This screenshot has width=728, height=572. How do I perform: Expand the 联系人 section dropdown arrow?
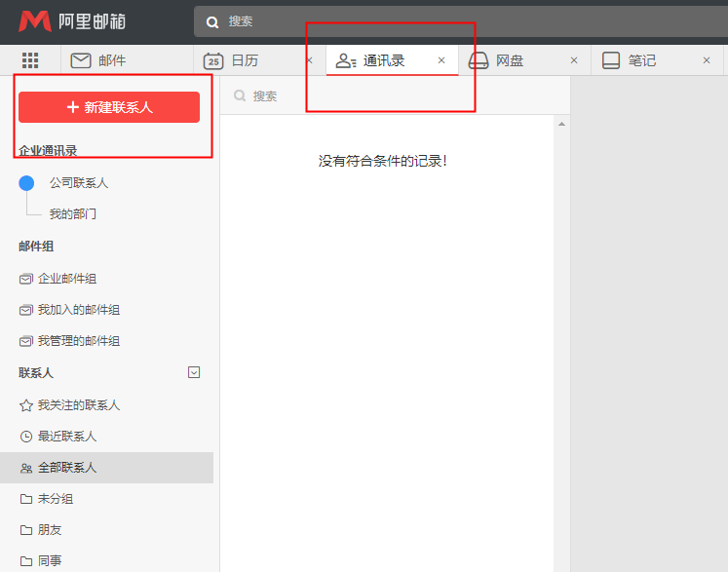pos(194,372)
